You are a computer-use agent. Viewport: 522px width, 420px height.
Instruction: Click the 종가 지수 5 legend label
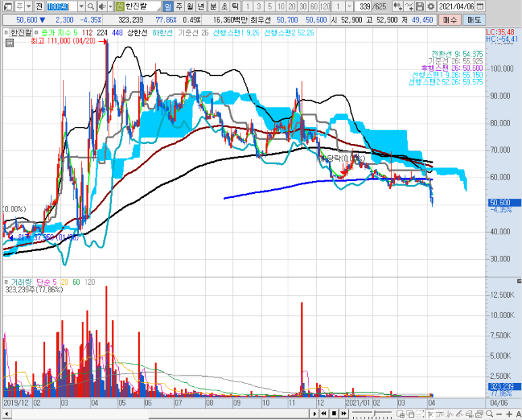59,32
